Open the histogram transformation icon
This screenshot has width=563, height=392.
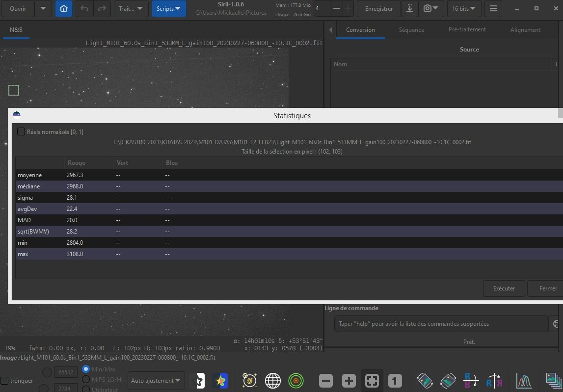[524, 381]
